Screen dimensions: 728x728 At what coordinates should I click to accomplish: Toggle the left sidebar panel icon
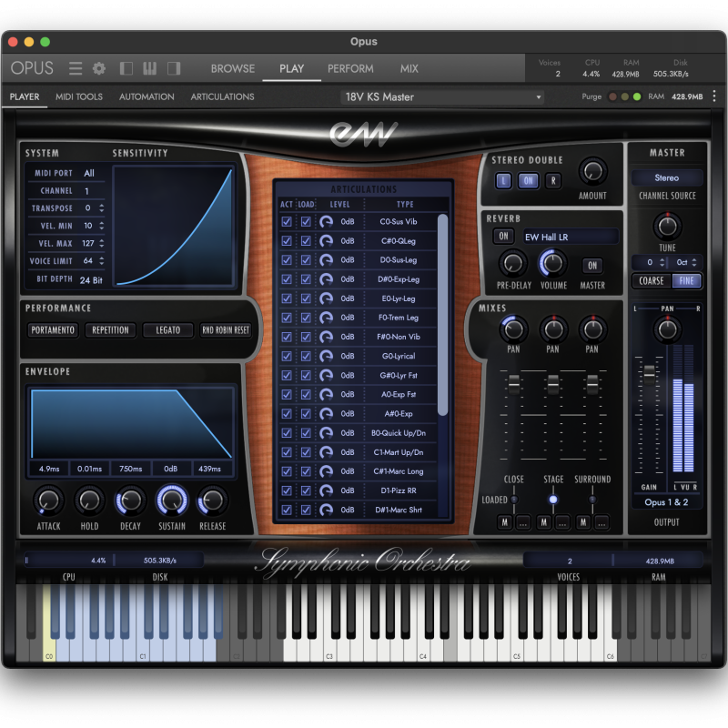point(126,69)
